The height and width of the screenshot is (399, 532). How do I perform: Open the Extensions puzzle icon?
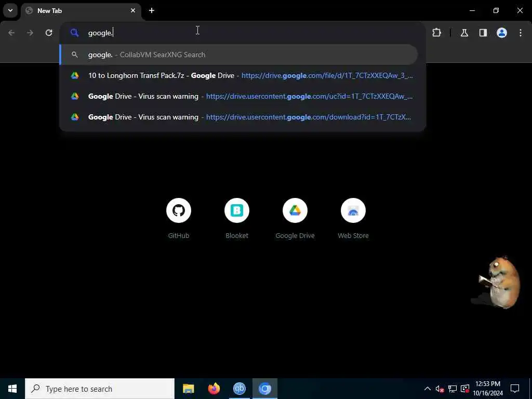[x=436, y=33]
